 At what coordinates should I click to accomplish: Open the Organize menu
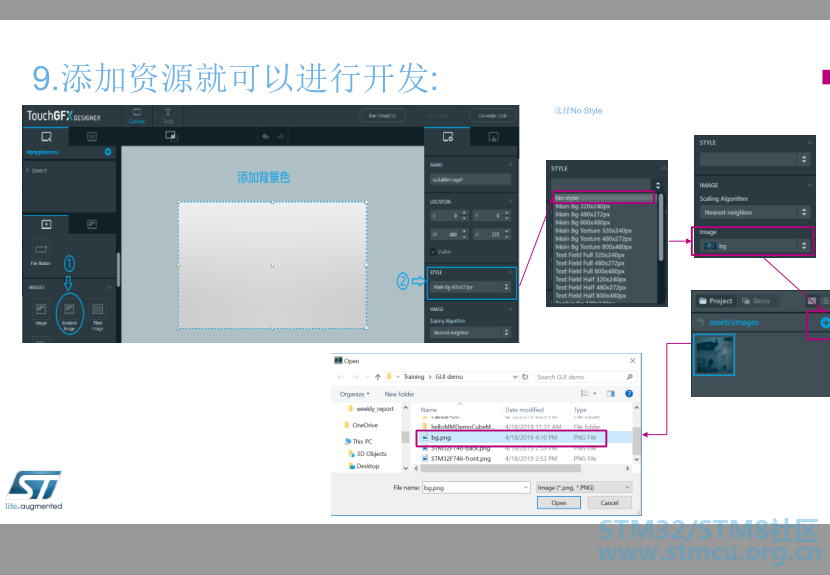click(x=354, y=394)
